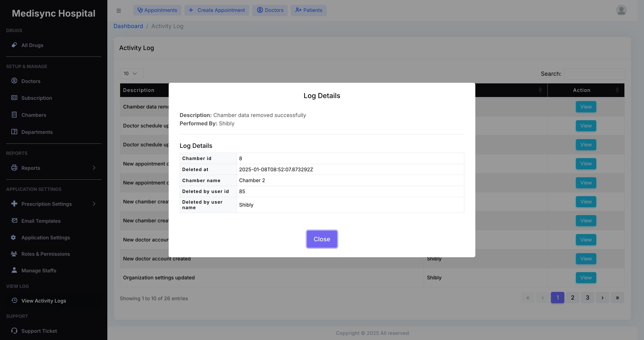Open the user avatar profile icon
The height and width of the screenshot is (340, 644).
(621, 10)
